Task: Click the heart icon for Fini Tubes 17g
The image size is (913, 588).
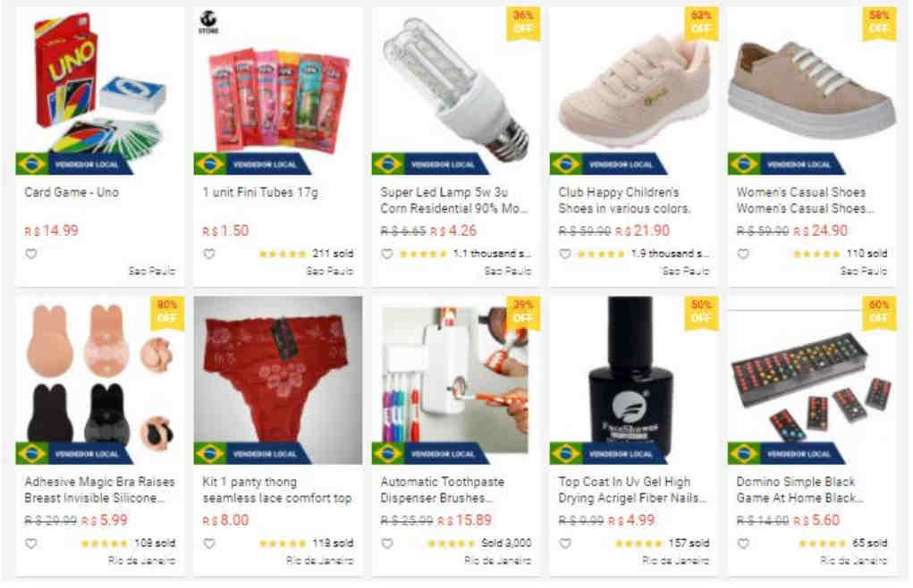Action: click(x=209, y=254)
